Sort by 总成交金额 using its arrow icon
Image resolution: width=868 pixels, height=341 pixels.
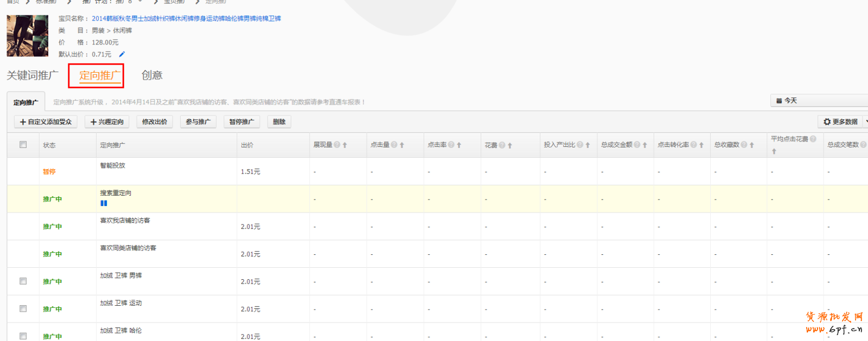point(645,145)
